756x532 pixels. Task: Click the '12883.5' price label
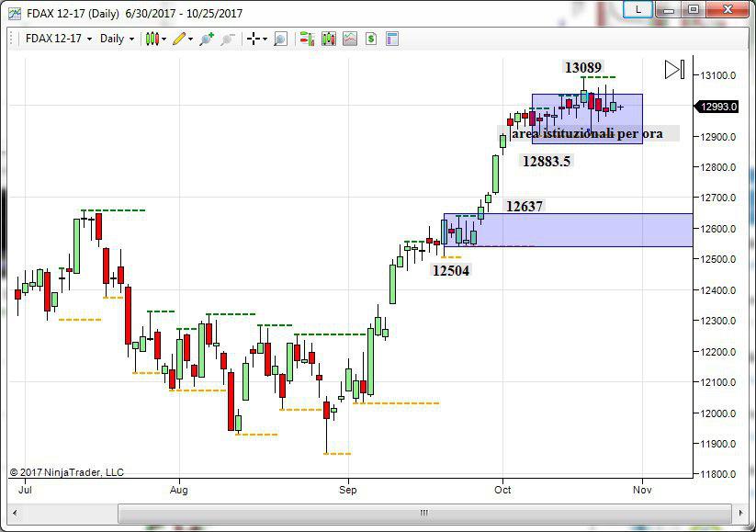click(547, 161)
